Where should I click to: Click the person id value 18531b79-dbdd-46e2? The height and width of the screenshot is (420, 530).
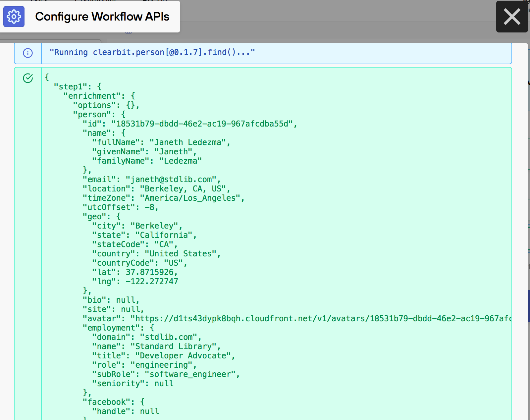tap(202, 124)
